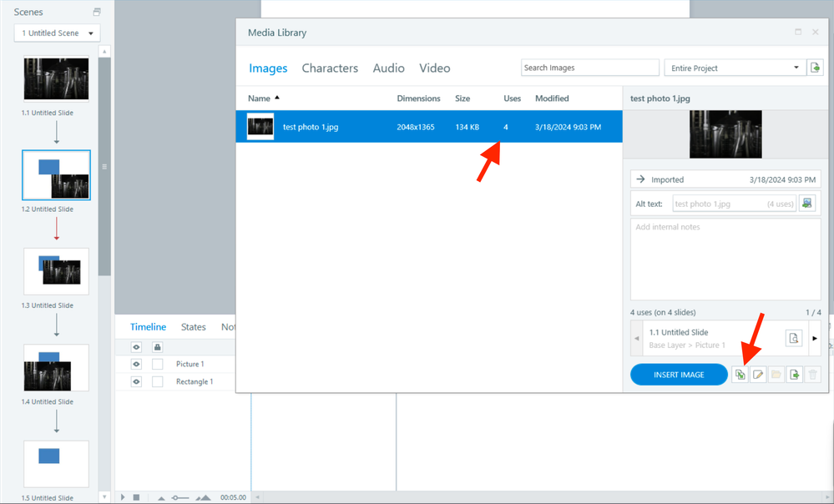Hide the Rectangle 1 layer eye

[136, 381]
